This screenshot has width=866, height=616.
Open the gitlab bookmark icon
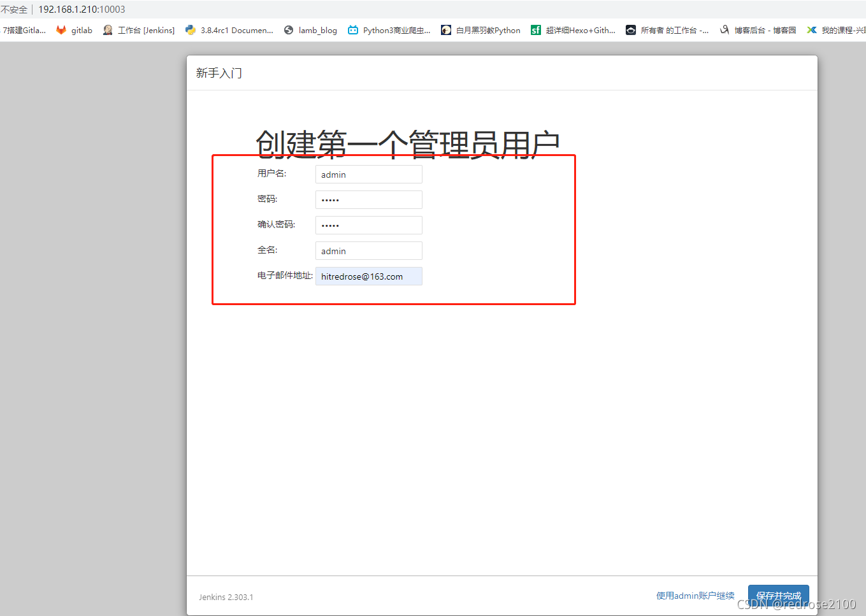pyautogui.click(x=61, y=29)
